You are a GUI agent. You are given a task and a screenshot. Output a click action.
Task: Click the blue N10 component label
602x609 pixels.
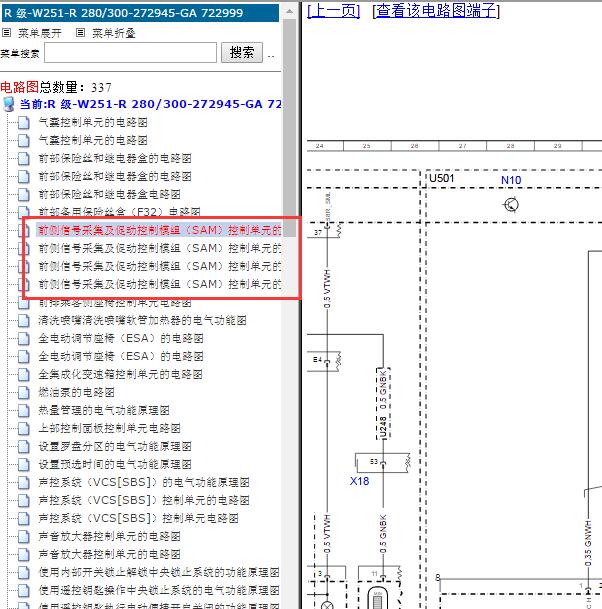(511, 180)
